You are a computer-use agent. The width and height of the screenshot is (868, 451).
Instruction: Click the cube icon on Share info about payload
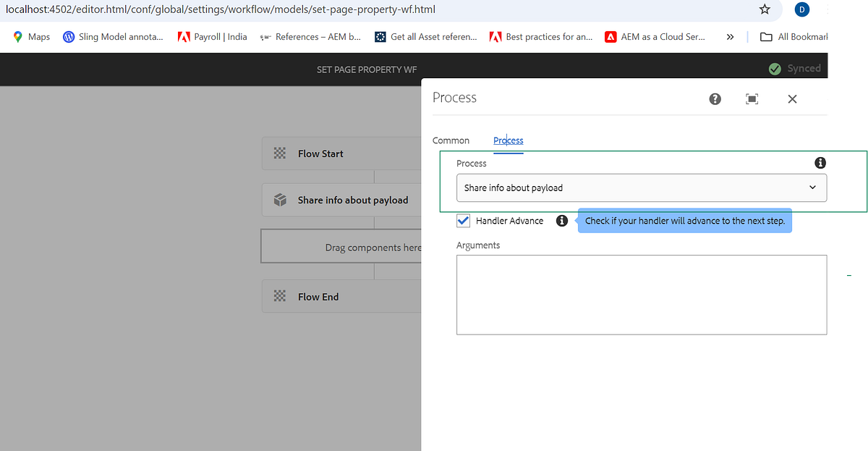280,199
